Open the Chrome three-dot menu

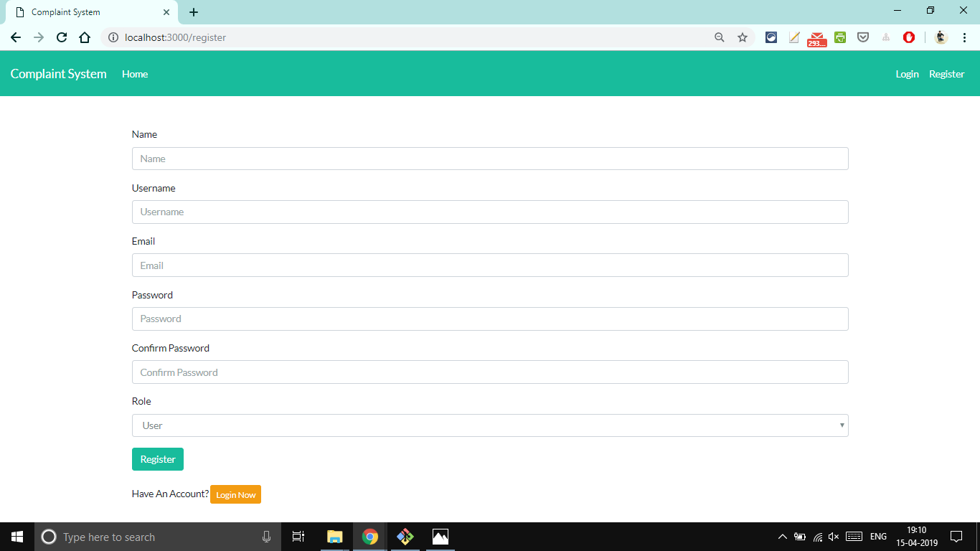[965, 37]
